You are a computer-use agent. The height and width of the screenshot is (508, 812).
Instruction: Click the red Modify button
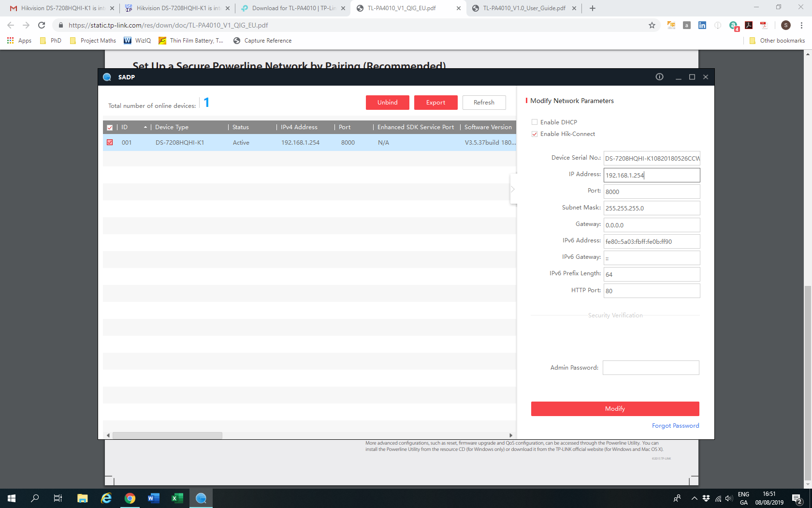(x=615, y=409)
